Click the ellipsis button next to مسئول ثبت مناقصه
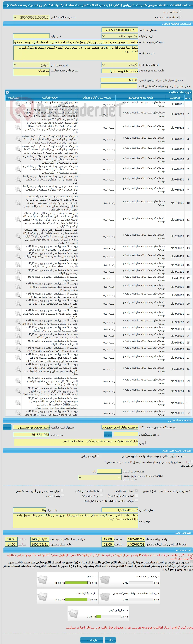 point(7,427)
